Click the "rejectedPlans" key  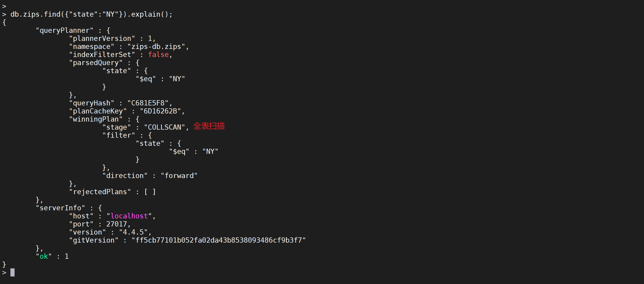click(x=100, y=192)
